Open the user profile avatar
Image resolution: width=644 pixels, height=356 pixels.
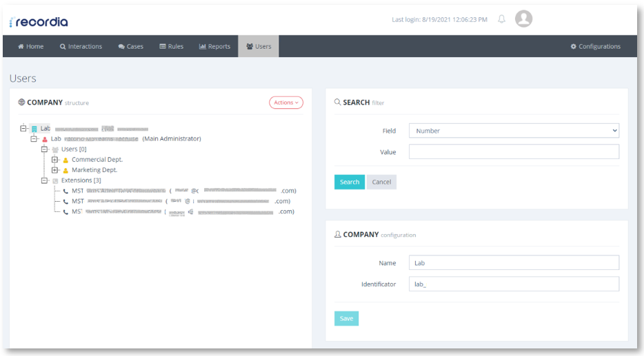523,19
